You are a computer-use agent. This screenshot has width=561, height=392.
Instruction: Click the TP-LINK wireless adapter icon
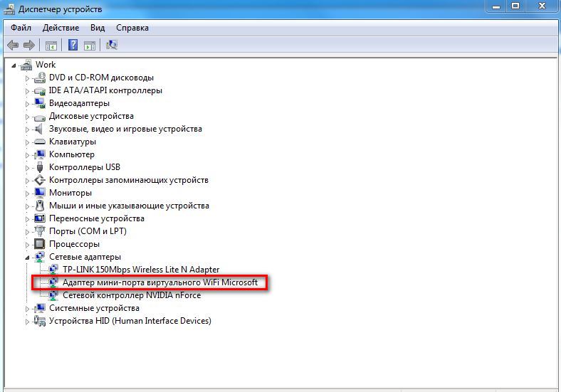coord(54,270)
